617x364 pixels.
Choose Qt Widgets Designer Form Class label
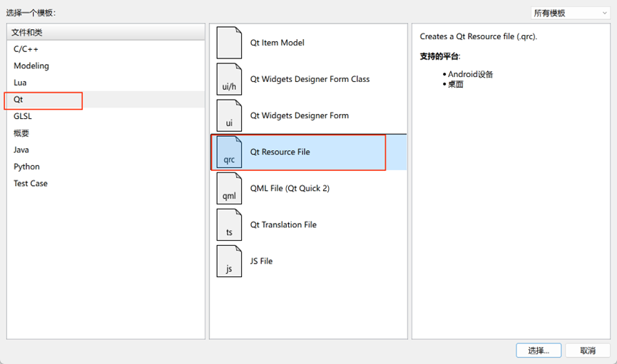click(x=310, y=79)
